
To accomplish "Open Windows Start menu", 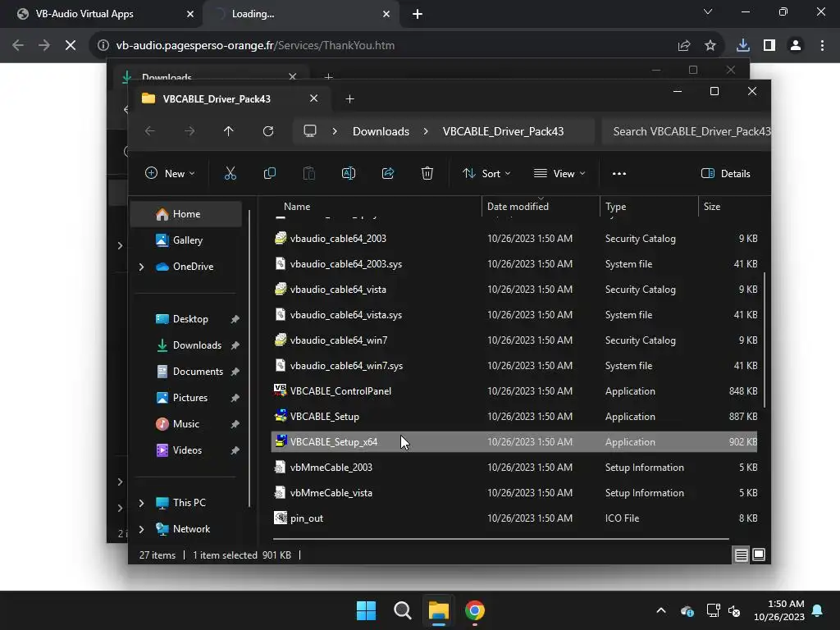I will [x=367, y=610].
